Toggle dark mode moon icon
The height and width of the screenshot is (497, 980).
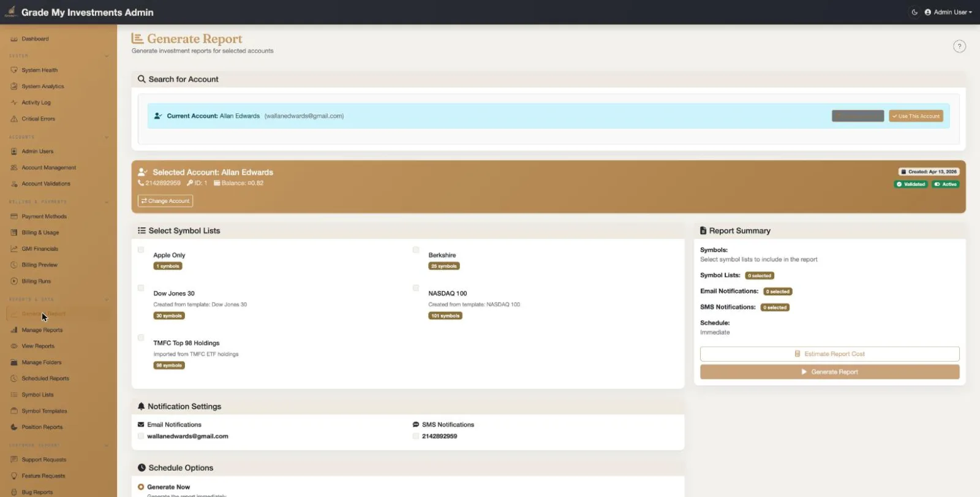point(914,12)
